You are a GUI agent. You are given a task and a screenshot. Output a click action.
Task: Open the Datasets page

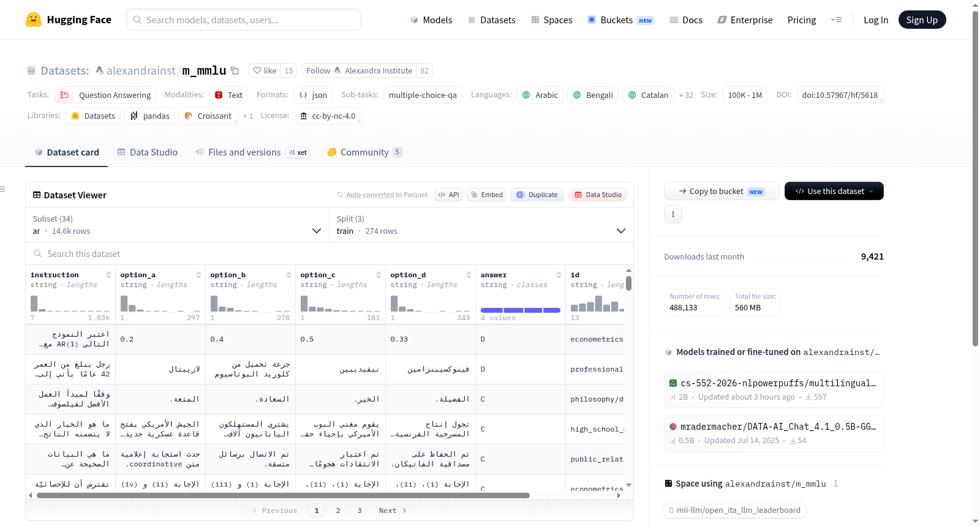[x=491, y=20]
